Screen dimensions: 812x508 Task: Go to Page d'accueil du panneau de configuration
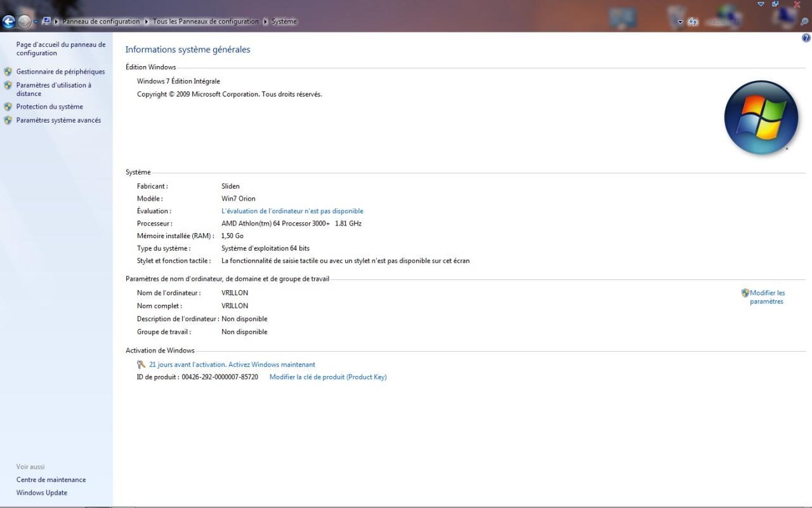point(61,49)
